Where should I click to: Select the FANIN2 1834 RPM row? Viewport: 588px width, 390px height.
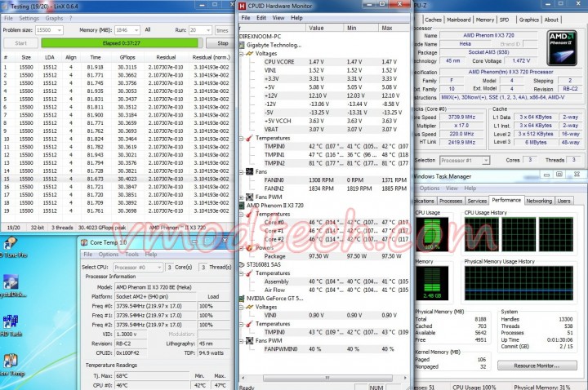point(324,188)
